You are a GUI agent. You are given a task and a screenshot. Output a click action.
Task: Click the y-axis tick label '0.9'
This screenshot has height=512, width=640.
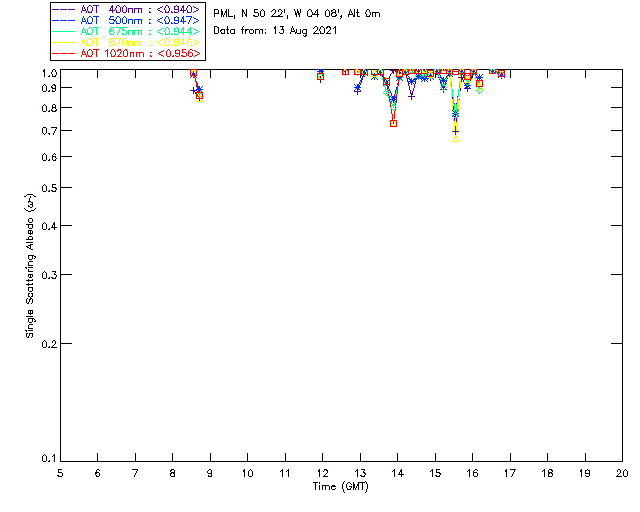point(49,88)
